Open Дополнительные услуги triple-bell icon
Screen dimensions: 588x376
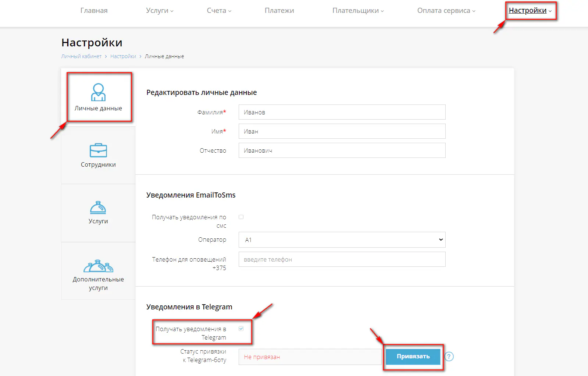[x=98, y=266]
